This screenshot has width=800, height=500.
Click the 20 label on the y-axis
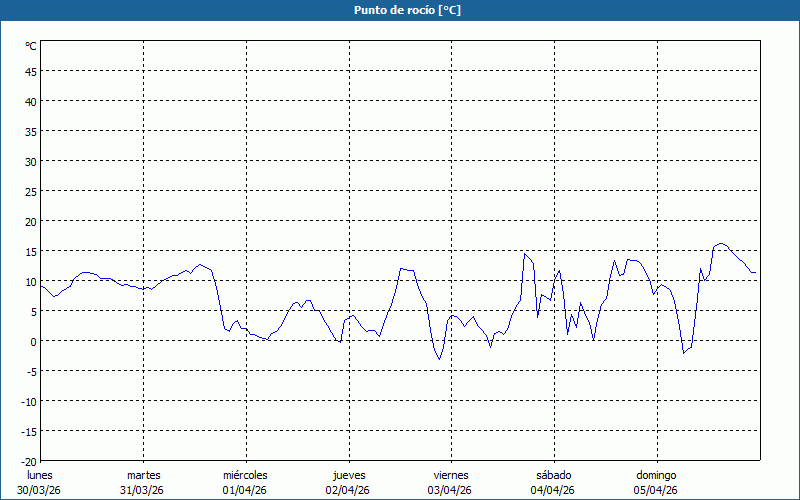pos(30,221)
